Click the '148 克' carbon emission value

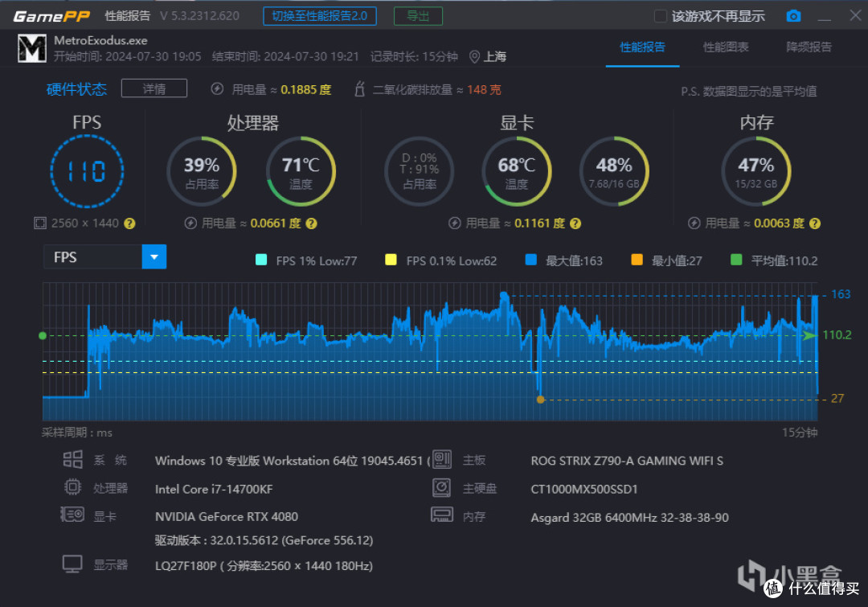click(484, 90)
